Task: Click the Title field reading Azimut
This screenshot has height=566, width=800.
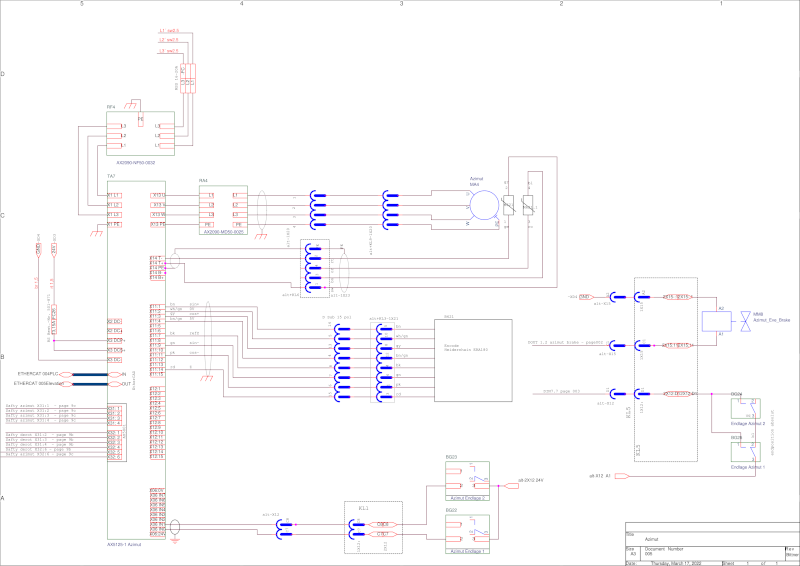Action: click(651, 538)
